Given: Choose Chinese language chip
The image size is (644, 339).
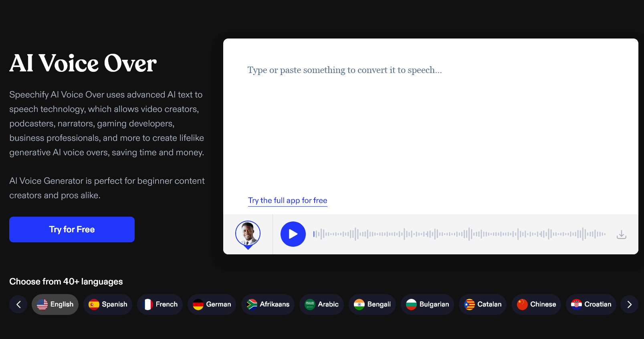Looking at the screenshot, I should coord(536,304).
